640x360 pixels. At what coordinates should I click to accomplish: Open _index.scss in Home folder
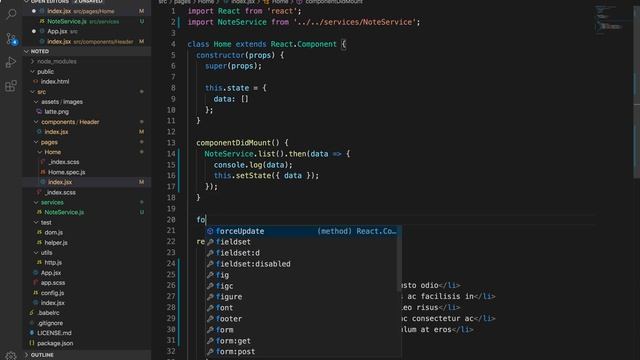point(64,162)
